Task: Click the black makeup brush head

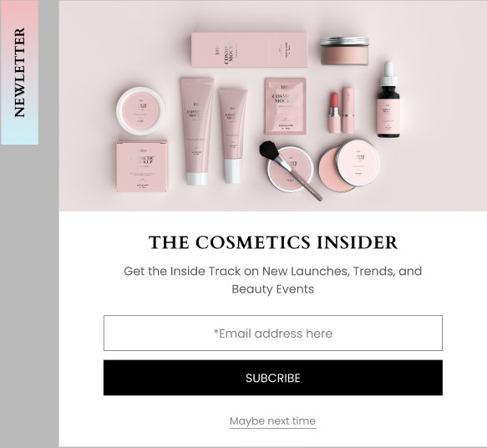Action: click(x=270, y=150)
